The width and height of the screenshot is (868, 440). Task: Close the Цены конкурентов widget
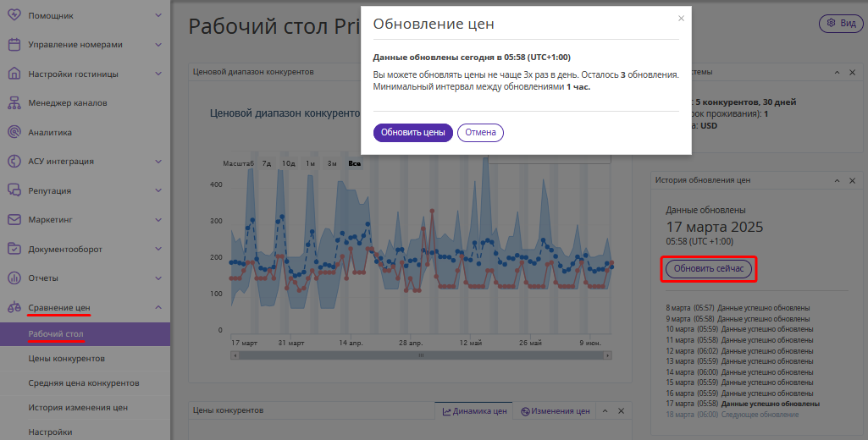point(621,410)
